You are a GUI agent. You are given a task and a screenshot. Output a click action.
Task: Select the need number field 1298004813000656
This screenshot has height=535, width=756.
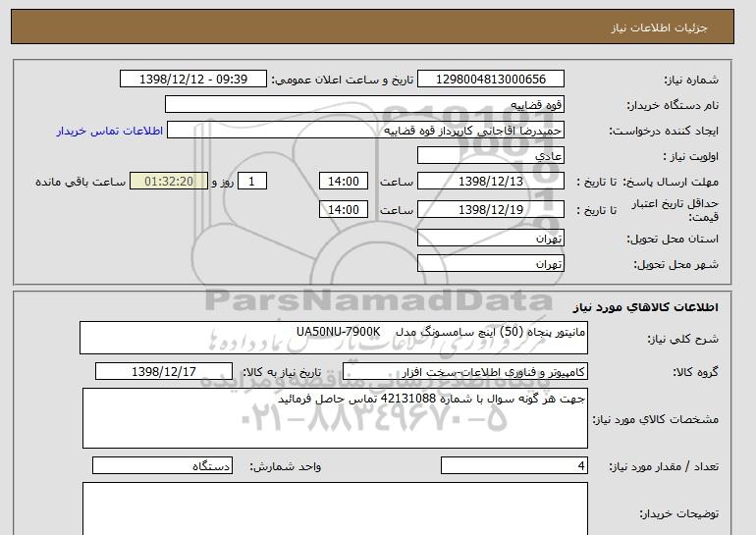(x=490, y=80)
